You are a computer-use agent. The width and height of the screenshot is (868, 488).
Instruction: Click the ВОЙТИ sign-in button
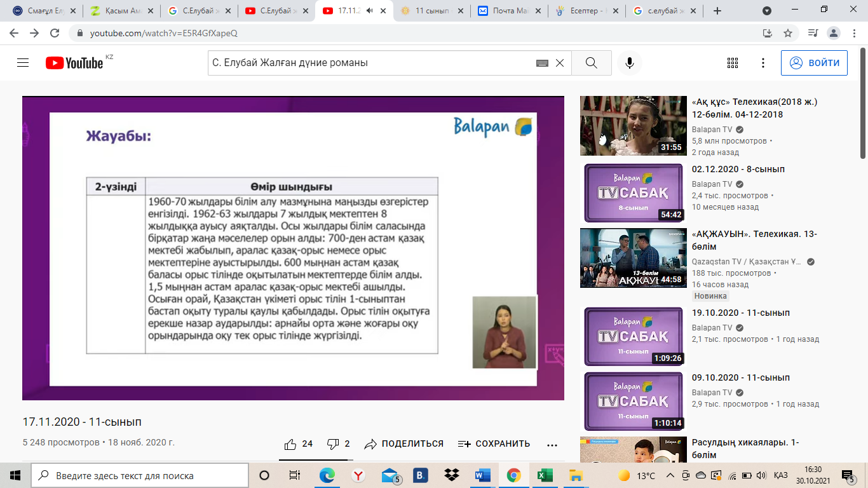coord(814,63)
